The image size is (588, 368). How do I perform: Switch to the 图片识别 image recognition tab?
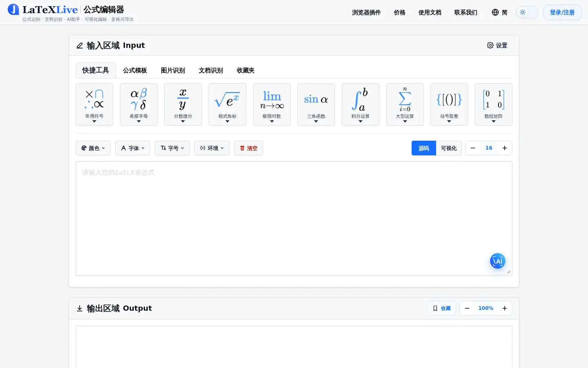(173, 70)
